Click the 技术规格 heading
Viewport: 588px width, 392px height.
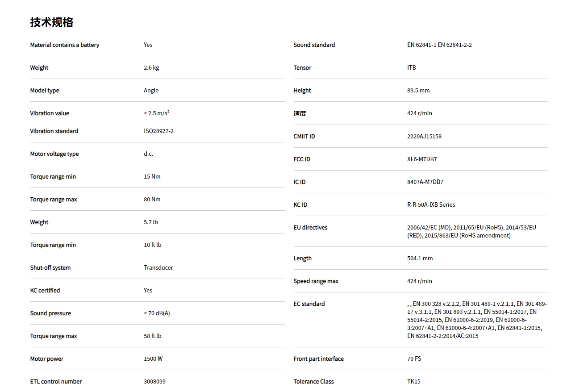pyautogui.click(x=52, y=22)
